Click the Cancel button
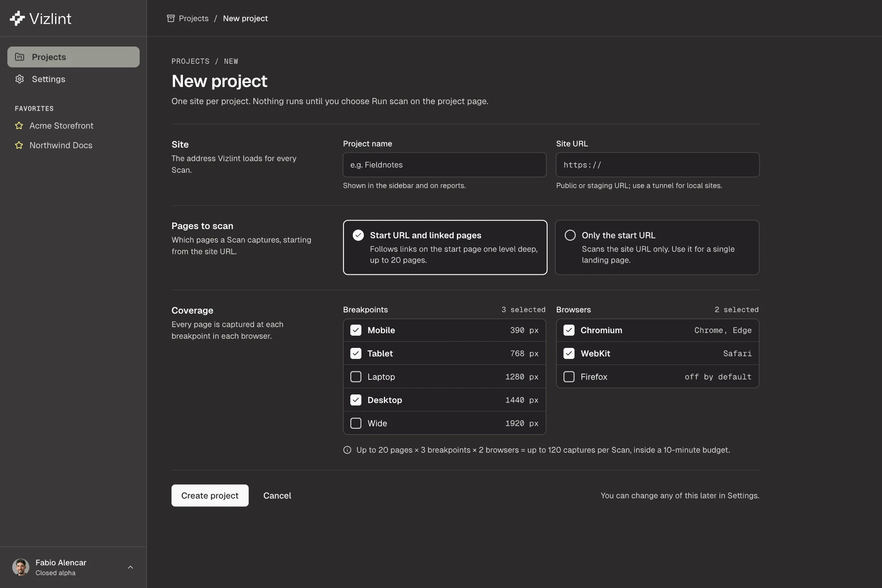This screenshot has height=588, width=882. coord(277,495)
